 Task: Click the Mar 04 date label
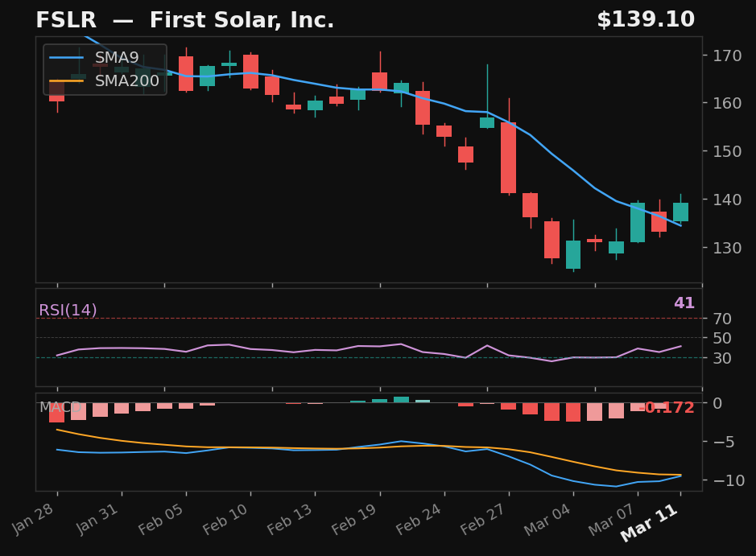click(x=547, y=519)
